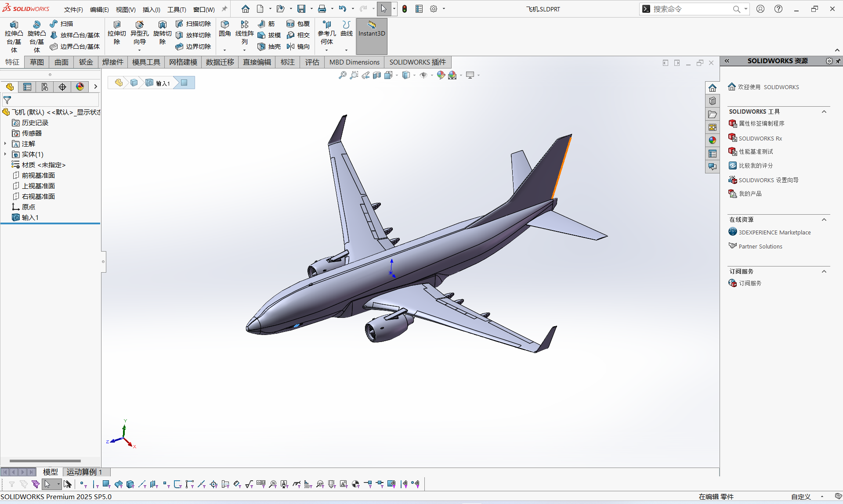Collapse the 在线资源 section
This screenshot has width=843, height=504.
click(x=824, y=220)
